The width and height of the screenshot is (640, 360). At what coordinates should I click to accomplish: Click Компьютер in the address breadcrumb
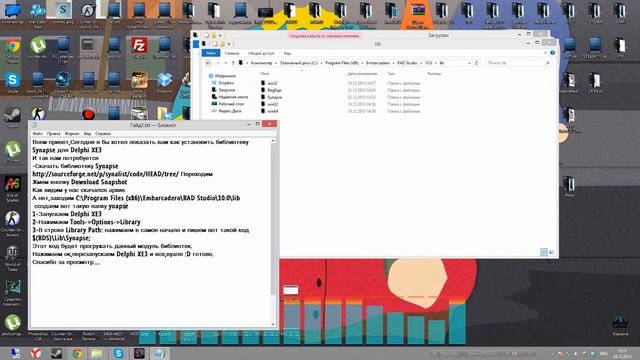tap(261, 63)
